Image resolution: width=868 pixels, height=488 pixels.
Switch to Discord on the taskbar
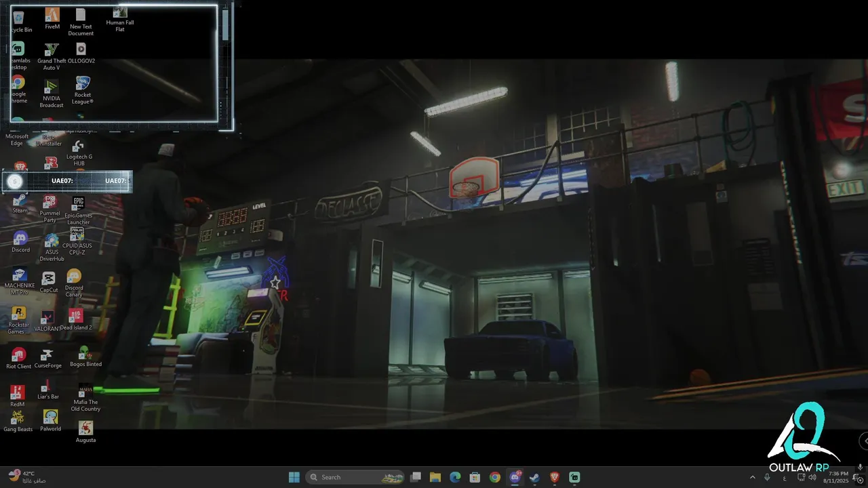click(x=515, y=477)
